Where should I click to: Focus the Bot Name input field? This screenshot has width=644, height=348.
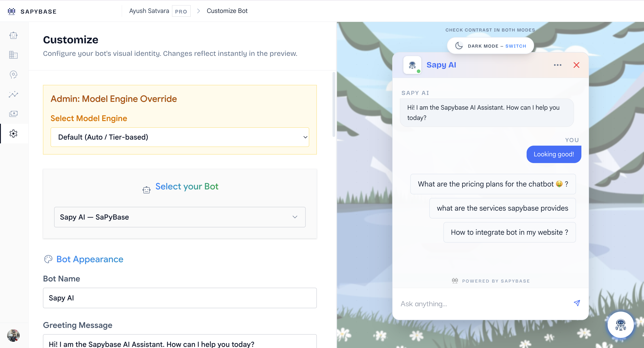[x=180, y=298]
